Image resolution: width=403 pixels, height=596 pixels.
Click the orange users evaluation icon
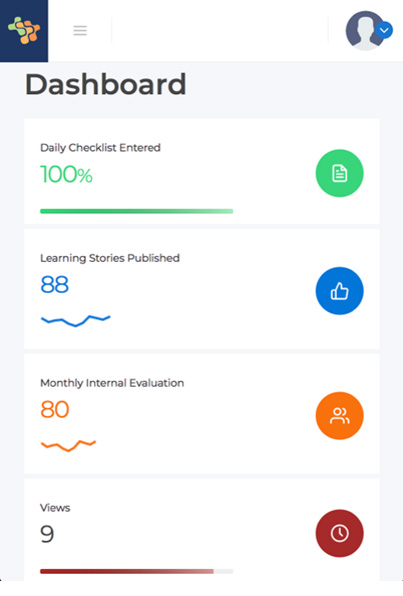(340, 416)
